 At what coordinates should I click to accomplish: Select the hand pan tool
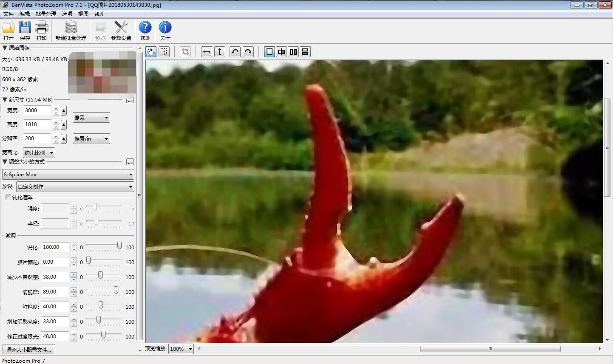point(151,52)
